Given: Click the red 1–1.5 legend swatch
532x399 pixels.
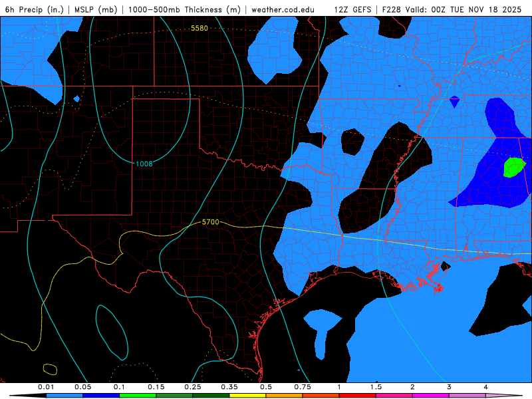Looking at the screenshot, I should [358, 396].
